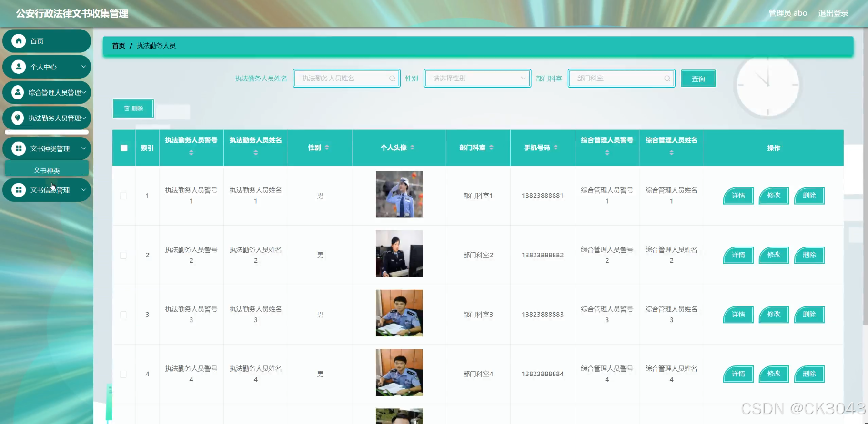Open the 首页 sidebar menu item
Image resolution: width=868 pixels, height=424 pixels.
[x=47, y=41]
